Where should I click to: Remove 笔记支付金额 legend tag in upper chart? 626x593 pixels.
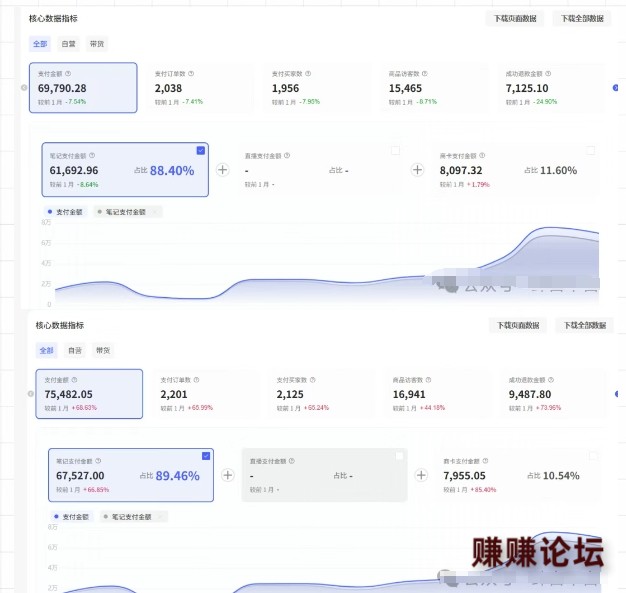(x=155, y=212)
